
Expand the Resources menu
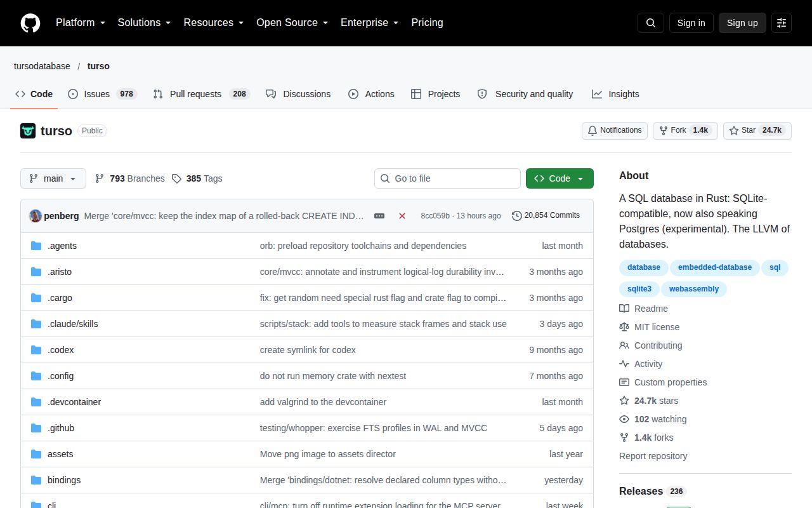214,23
